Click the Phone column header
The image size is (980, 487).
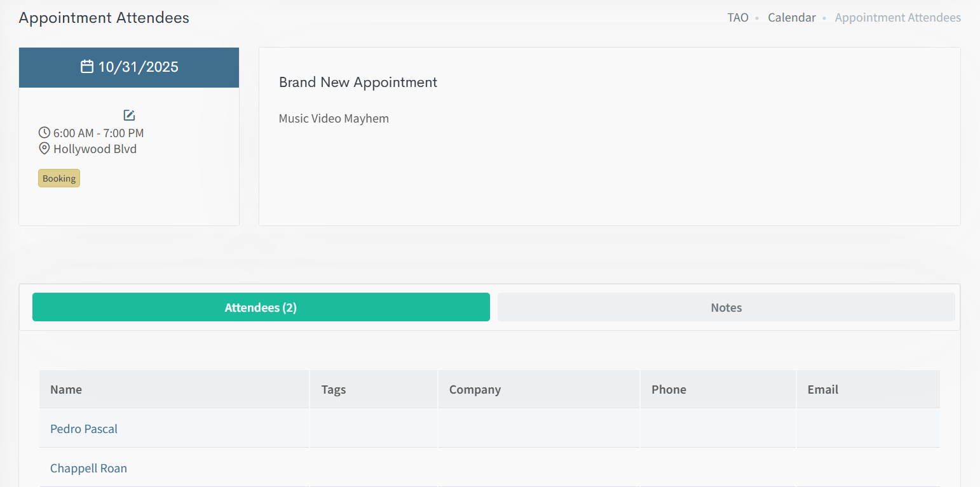669,389
